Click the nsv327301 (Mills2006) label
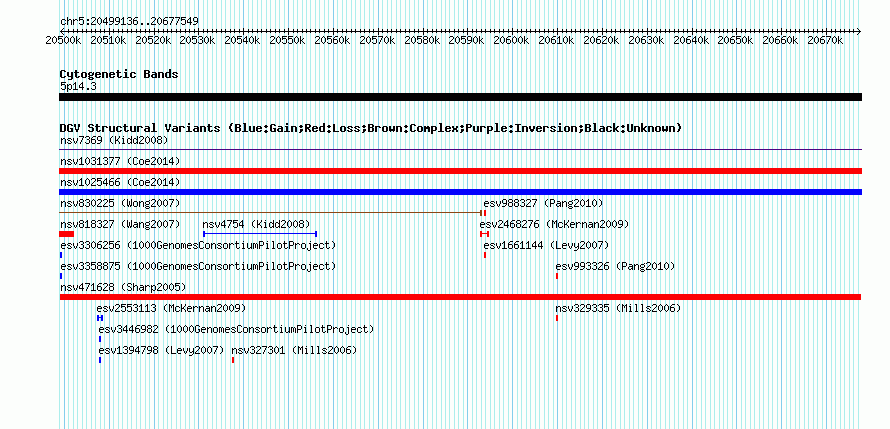Image resolution: width=890 pixels, height=429 pixels. [294, 350]
